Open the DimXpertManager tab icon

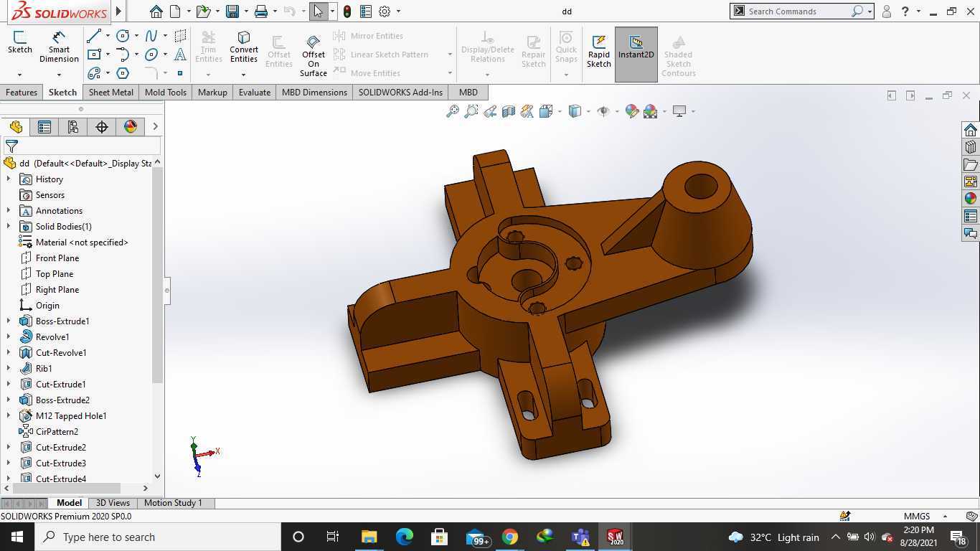click(x=102, y=127)
